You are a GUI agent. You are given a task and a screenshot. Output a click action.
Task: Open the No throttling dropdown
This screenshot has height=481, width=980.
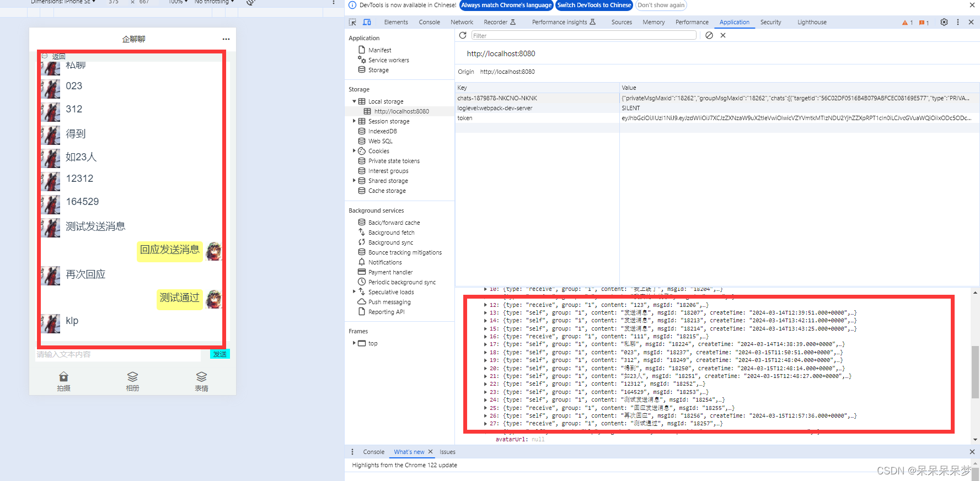214,2
